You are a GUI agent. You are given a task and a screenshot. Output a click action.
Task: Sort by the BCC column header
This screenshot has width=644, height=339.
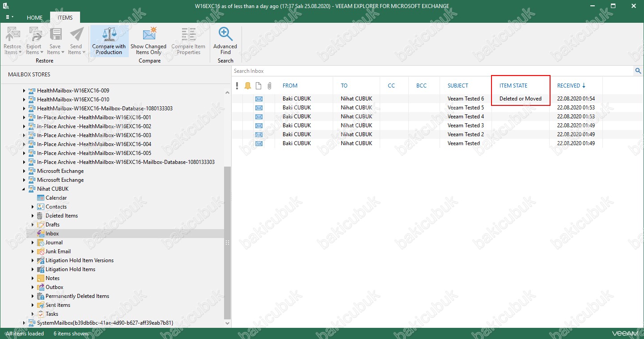(421, 86)
